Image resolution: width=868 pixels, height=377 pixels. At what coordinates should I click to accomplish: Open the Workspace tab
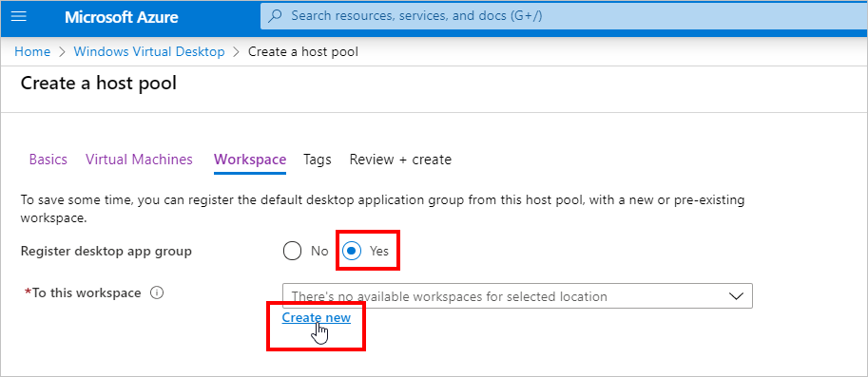point(250,160)
